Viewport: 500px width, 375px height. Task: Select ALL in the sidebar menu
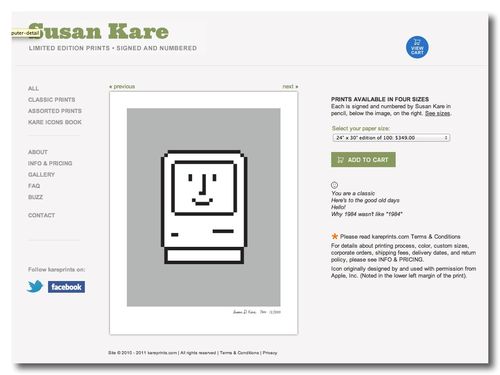pyautogui.click(x=33, y=88)
